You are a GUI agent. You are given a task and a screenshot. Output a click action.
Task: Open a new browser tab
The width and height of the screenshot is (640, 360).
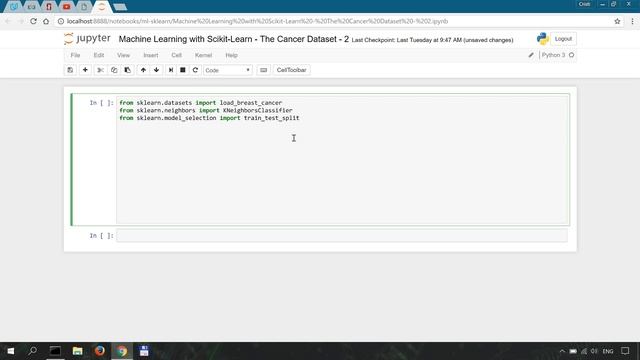(120, 7)
